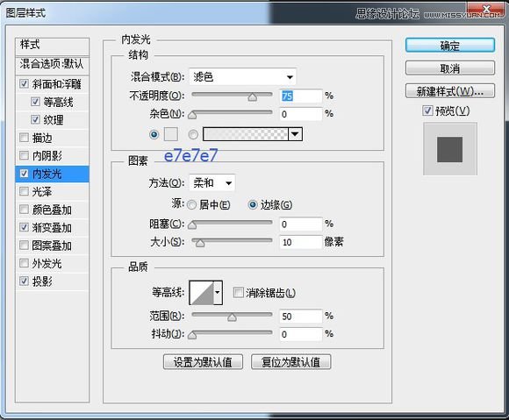Click 复位为默认值 button
The width and height of the screenshot is (509, 420).
290,362
